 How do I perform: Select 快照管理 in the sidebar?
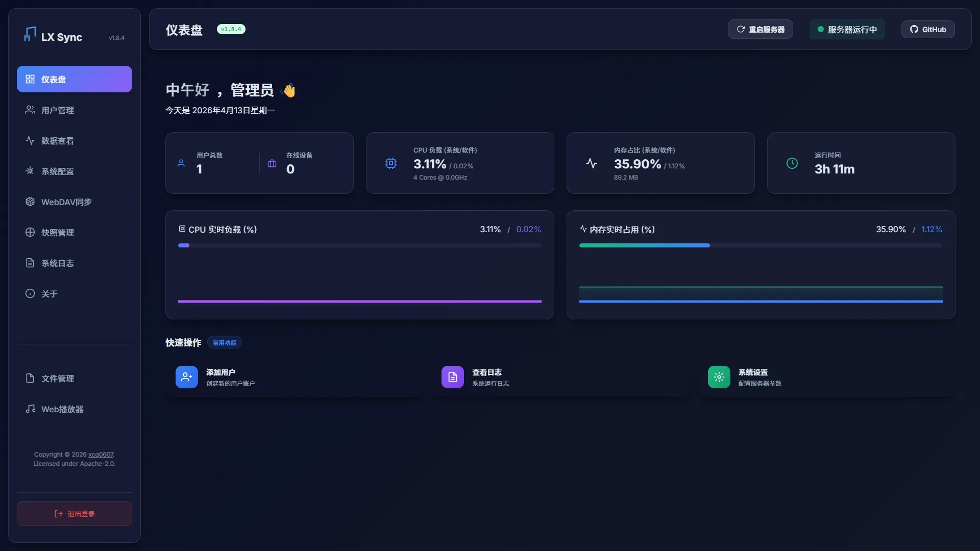(57, 232)
